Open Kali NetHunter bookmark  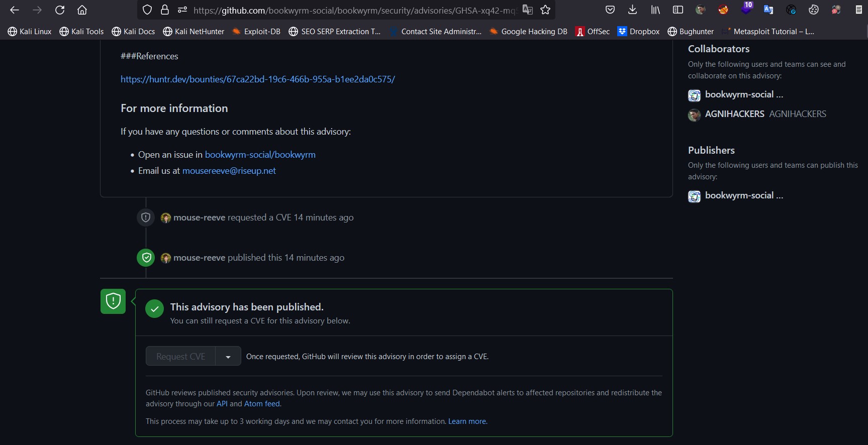coord(194,32)
